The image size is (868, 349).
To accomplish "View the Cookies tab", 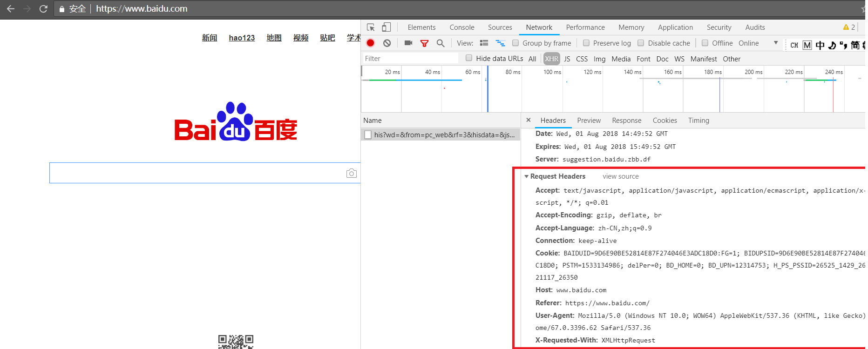I will coord(665,120).
